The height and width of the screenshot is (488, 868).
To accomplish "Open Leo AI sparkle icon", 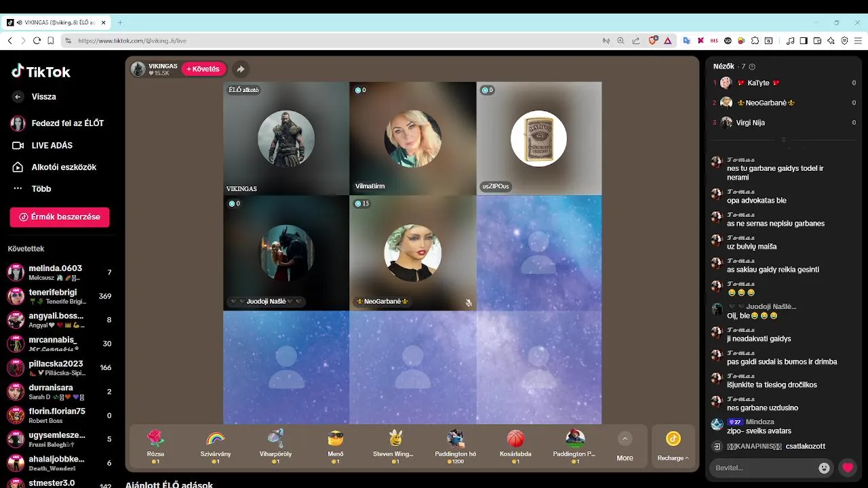I will pyautogui.click(x=831, y=41).
